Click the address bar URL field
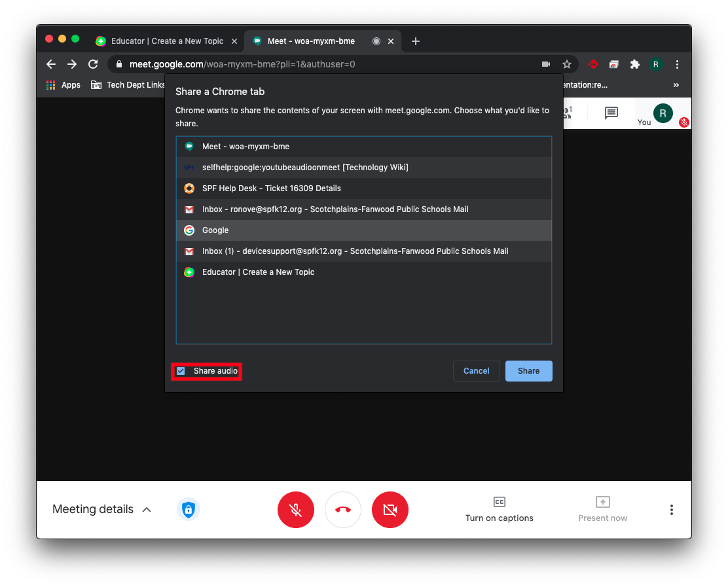The height and width of the screenshot is (587, 728). pyautogui.click(x=327, y=64)
